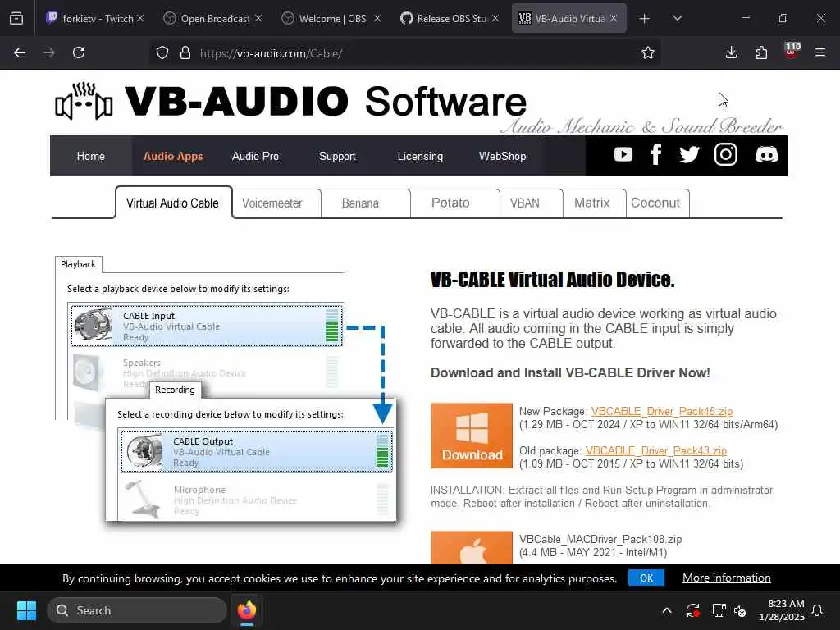Select the Voicemeeter tab
This screenshot has width=840, height=630.
pos(276,203)
